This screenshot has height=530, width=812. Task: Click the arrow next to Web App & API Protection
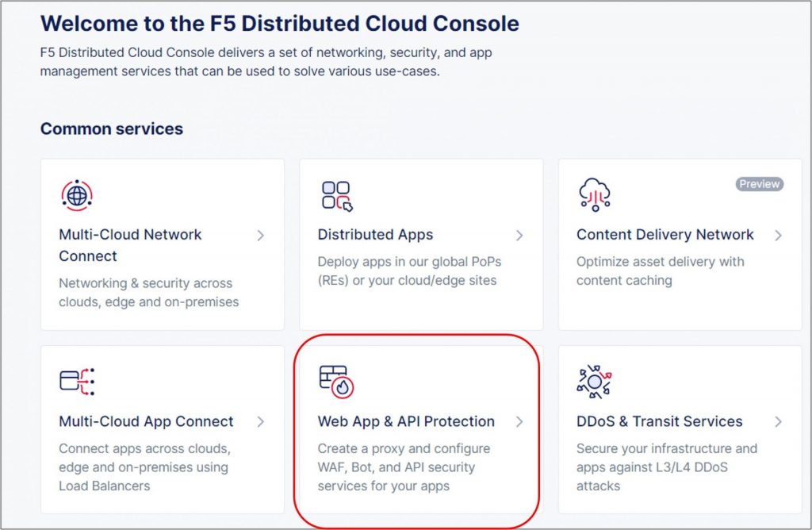521,422
